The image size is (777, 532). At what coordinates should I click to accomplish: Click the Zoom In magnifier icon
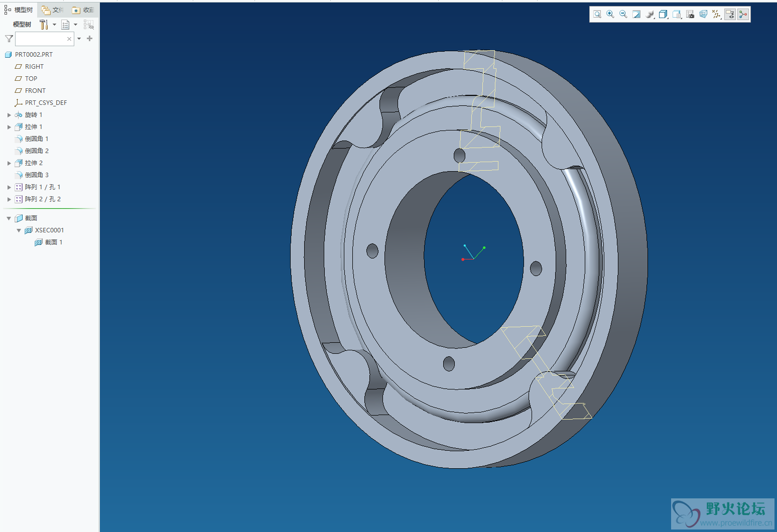click(x=610, y=15)
